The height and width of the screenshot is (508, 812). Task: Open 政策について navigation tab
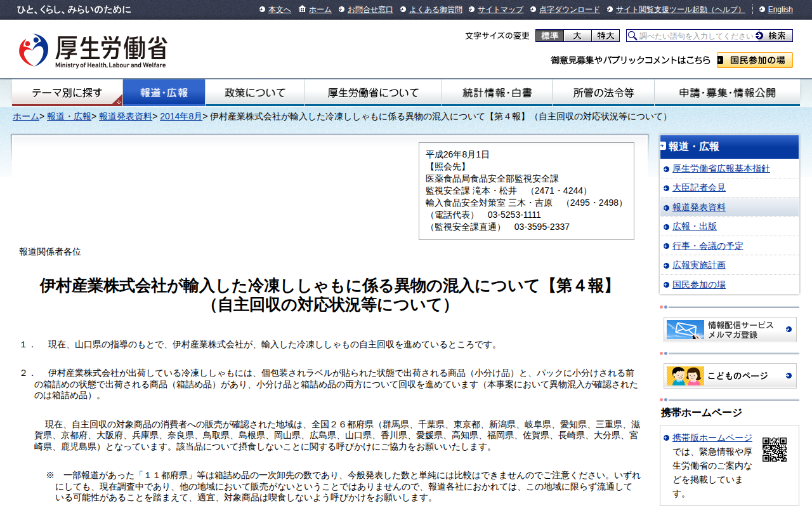click(x=255, y=93)
